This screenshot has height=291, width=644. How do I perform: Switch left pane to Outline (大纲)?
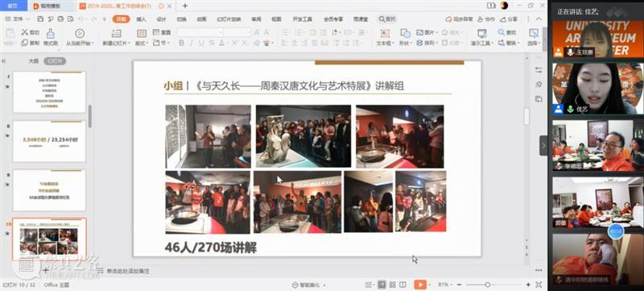click(33, 60)
